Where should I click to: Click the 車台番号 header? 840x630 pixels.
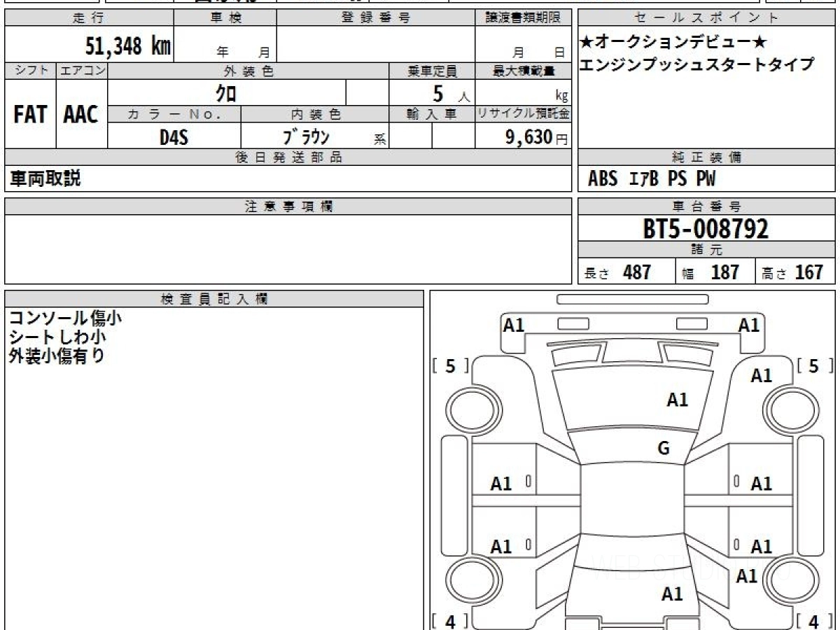pyautogui.click(x=707, y=206)
